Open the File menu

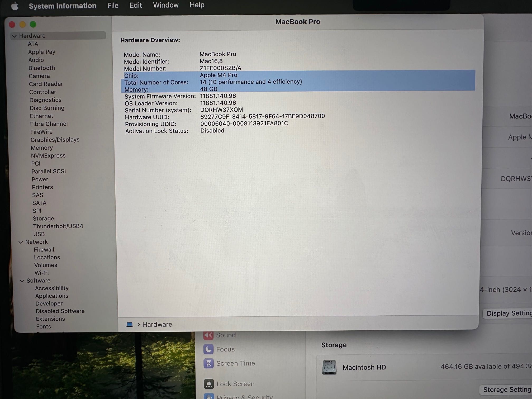coord(113,5)
